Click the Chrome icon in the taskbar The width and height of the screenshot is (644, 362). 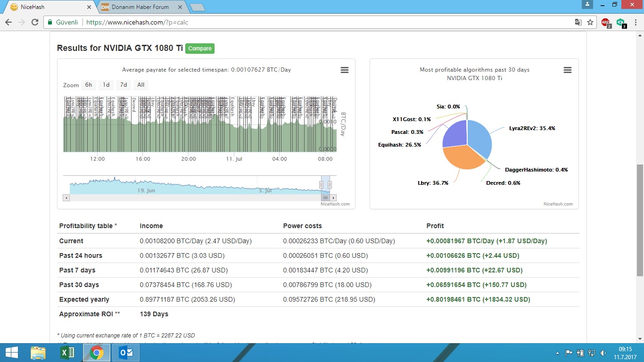[x=97, y=353]
